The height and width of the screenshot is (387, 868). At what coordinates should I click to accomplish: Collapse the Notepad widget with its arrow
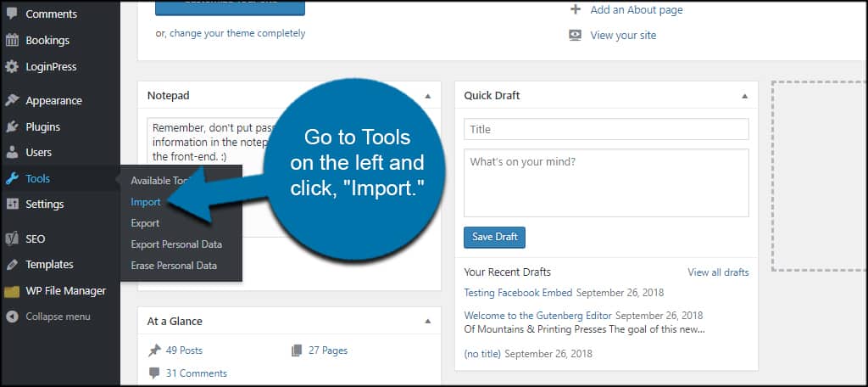[427, 96]
